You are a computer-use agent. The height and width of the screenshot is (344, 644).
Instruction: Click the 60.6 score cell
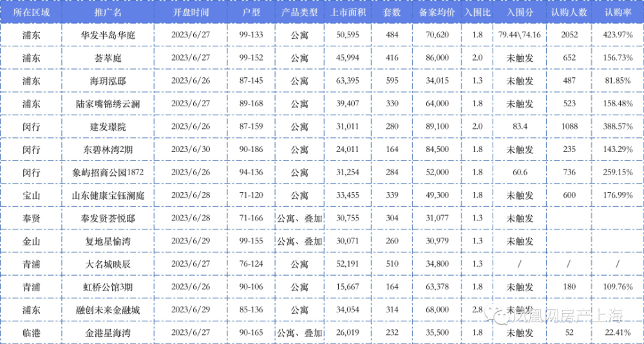tap(520, 173)
